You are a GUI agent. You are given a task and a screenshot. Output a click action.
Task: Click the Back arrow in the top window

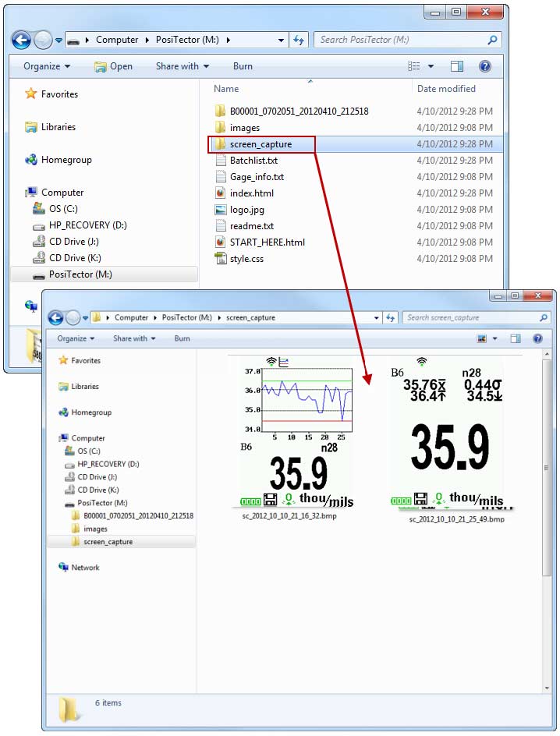pyautogui.click(x=22, y=40)
